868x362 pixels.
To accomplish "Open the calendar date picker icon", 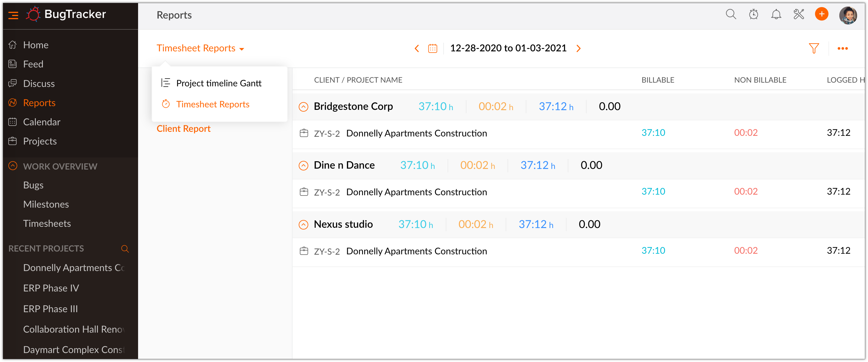I will click(x=433, y=49).
